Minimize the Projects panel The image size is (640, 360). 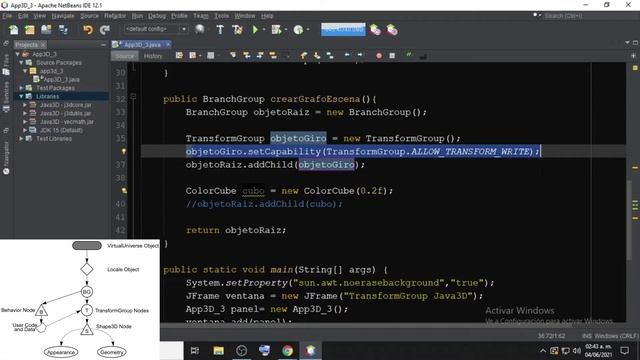103,44
